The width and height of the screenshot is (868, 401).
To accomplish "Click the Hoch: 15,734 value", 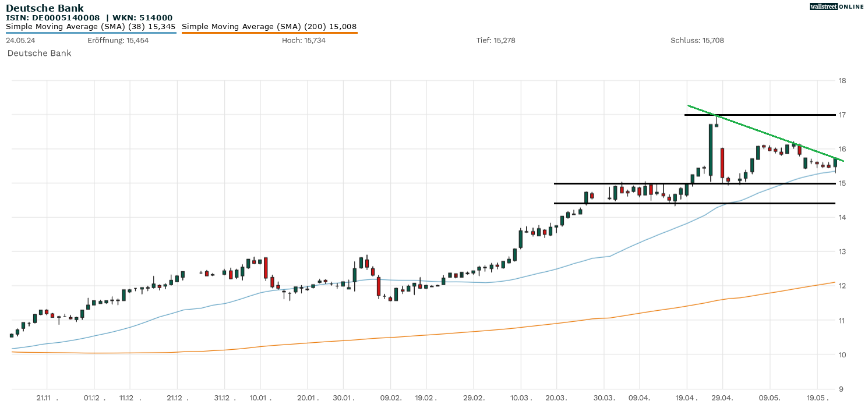I will [304, 41].
